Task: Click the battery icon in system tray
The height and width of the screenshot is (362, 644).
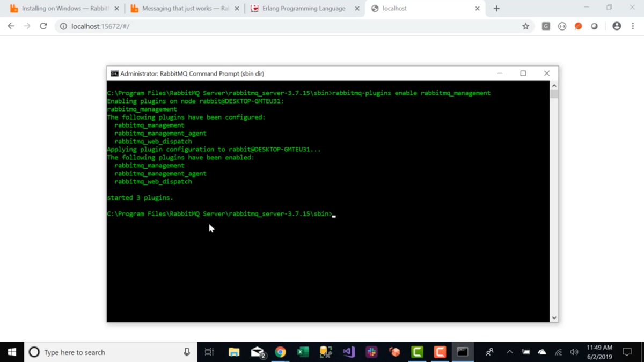Action: 525,352
